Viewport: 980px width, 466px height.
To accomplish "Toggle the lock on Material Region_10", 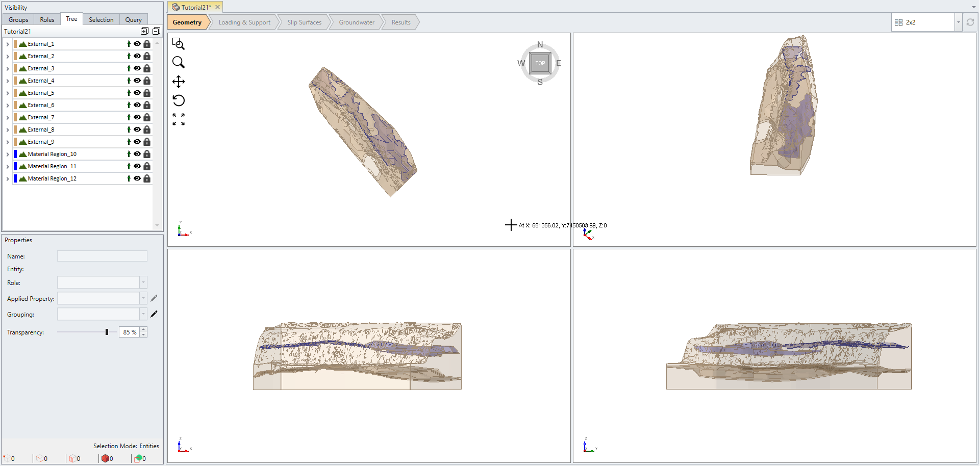I will (x=147, y=154).
